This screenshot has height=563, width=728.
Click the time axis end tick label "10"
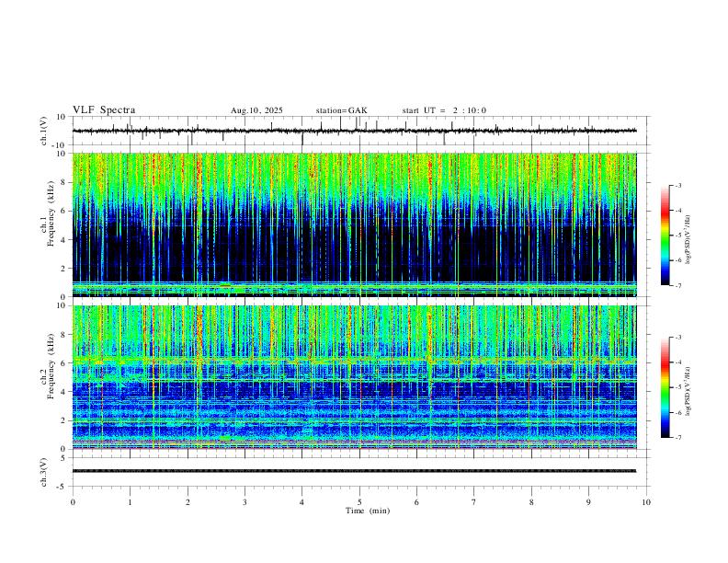point(646,502)
